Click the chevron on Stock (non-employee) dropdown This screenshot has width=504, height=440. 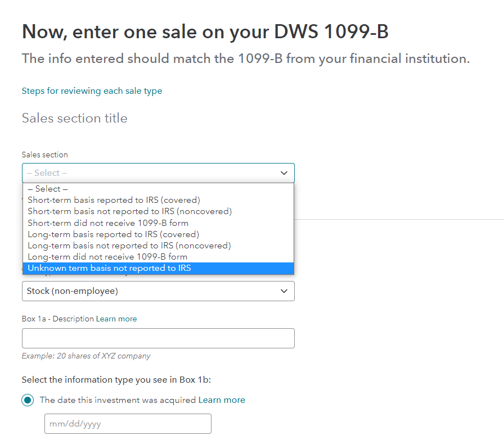284,291
